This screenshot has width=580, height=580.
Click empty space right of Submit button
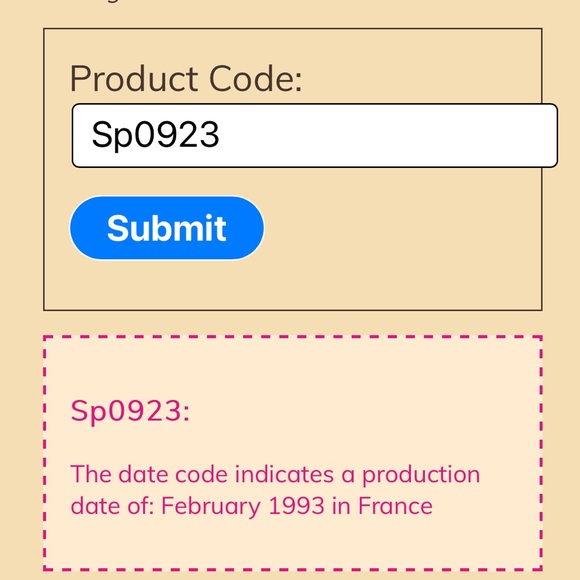point(399,228)
